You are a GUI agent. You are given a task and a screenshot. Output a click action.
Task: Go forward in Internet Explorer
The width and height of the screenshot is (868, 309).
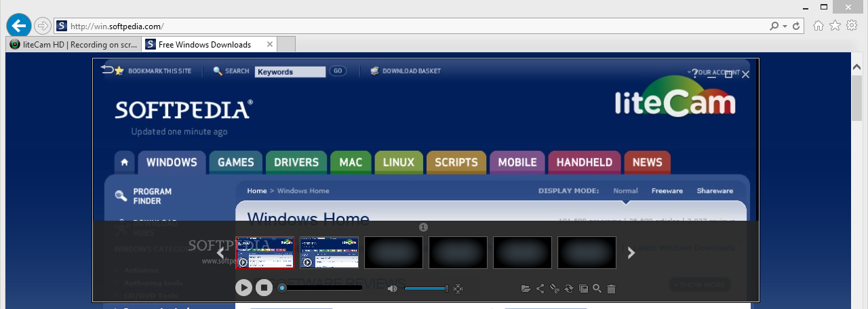[42, 26]
